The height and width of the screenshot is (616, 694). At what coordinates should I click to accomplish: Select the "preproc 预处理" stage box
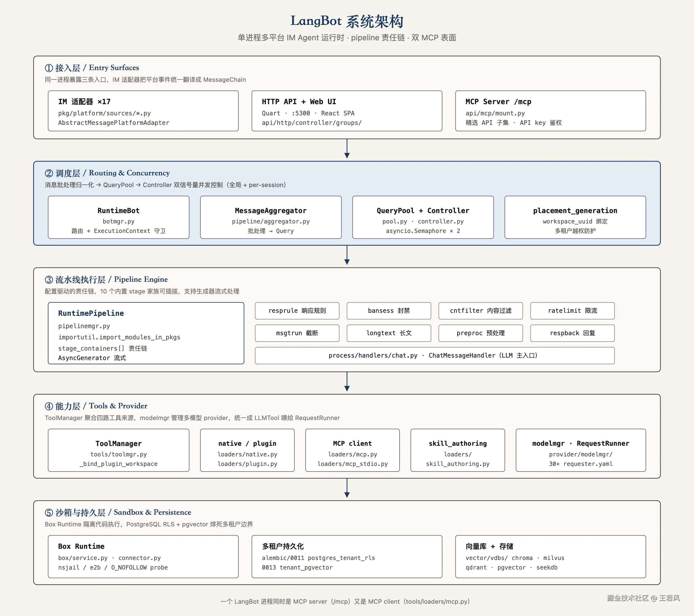click(x=480, y=333)
